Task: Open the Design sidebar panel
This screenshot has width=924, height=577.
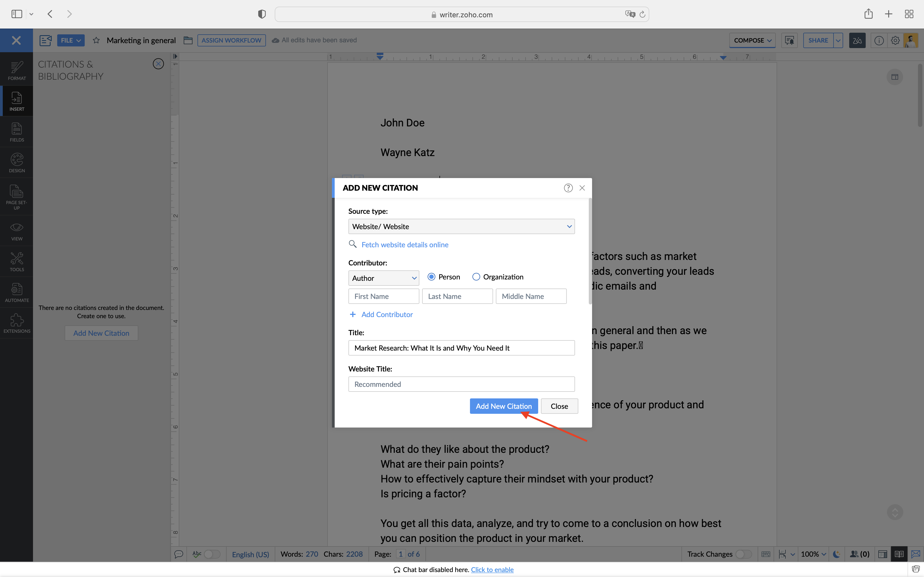Action: [16, 163]
